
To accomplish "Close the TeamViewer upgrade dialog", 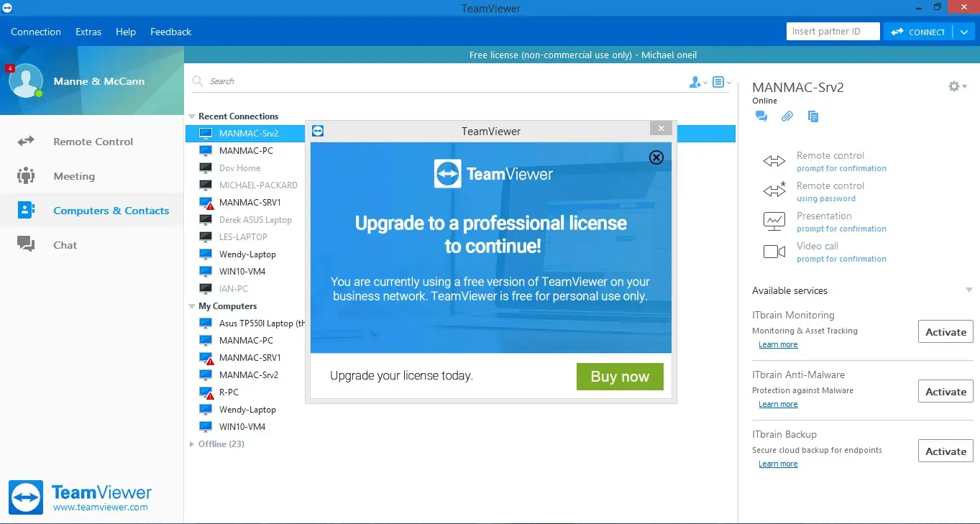I will (x=661, y=129).
